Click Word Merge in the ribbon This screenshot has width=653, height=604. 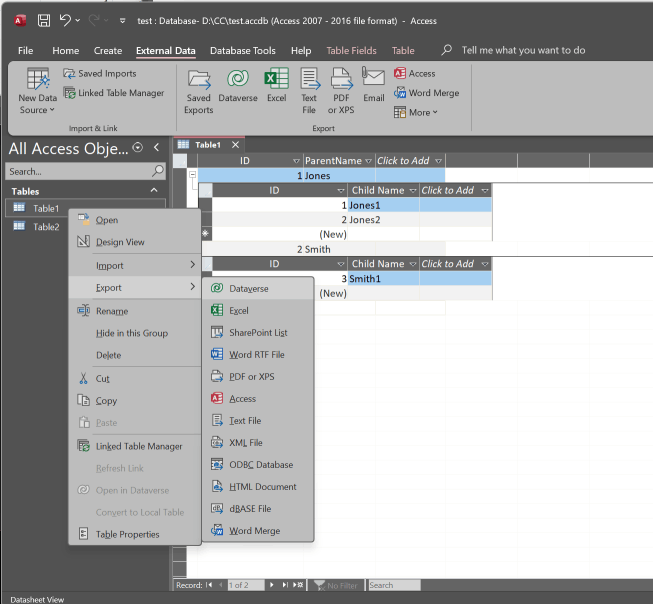(426, 93)
